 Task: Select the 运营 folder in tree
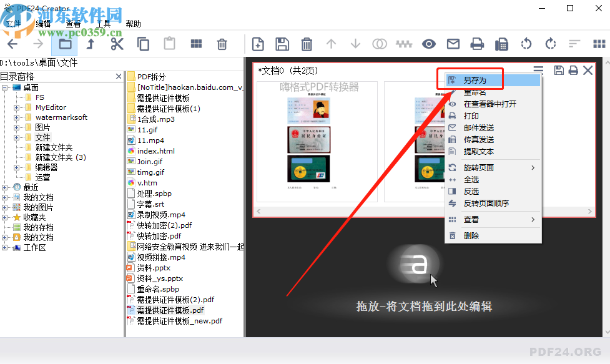(x=42, y=177)
